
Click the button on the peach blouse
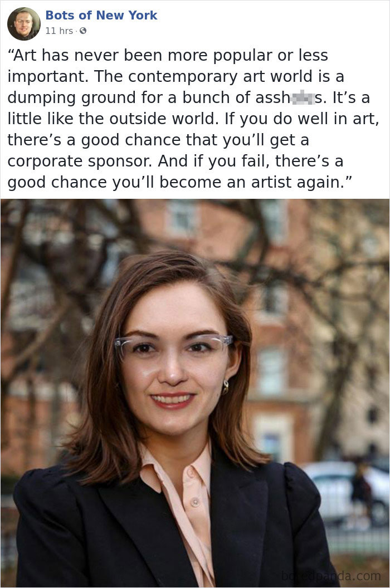coord(194,502)
